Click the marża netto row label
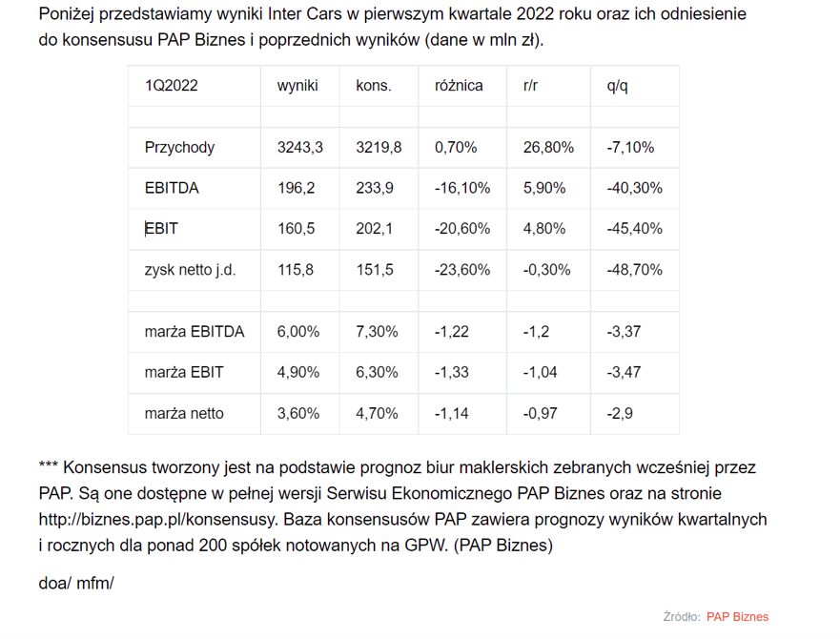This screenshot has width=840, height=639. (x=184, y=413)
